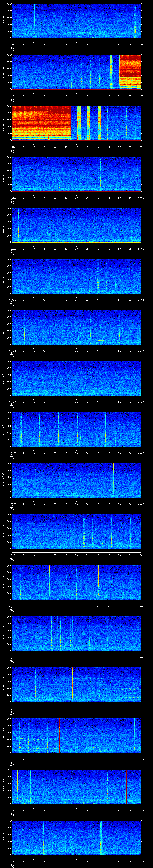Select the spectrogram panel starting at 14:58:00

coord(77,633)
